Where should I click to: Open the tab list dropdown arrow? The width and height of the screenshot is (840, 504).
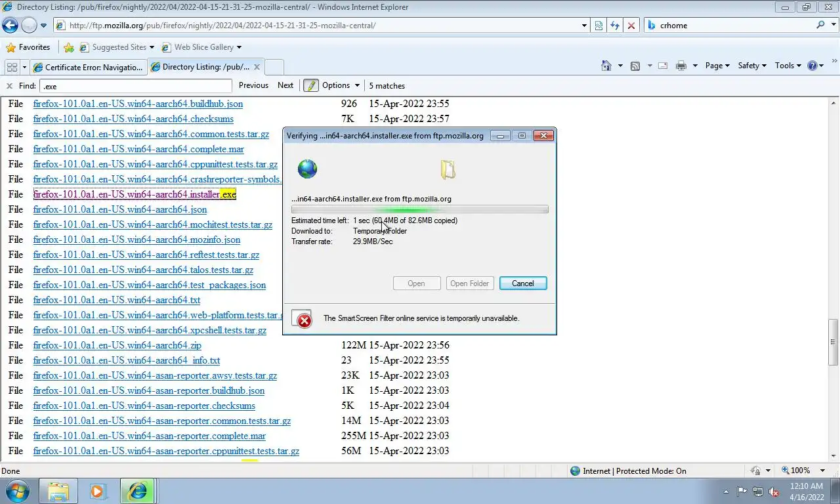tap(24, 67)
